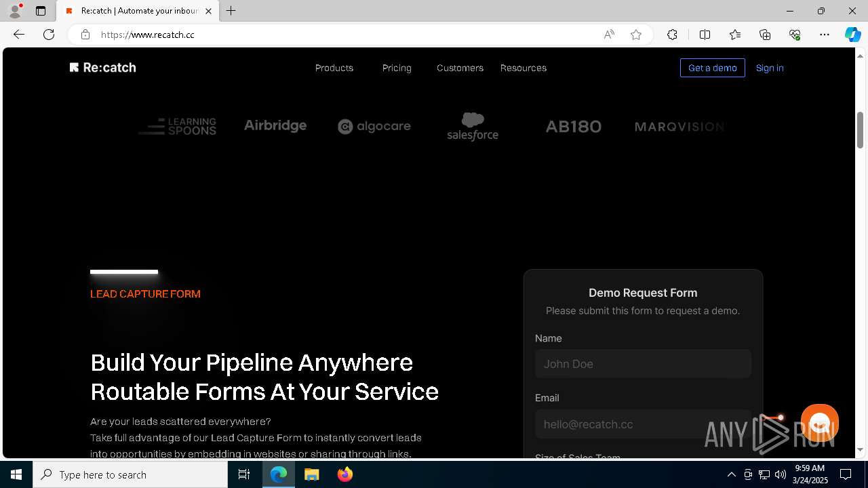Open Favorites list
The width and height of the screenshot is (868, 488).
735,35
